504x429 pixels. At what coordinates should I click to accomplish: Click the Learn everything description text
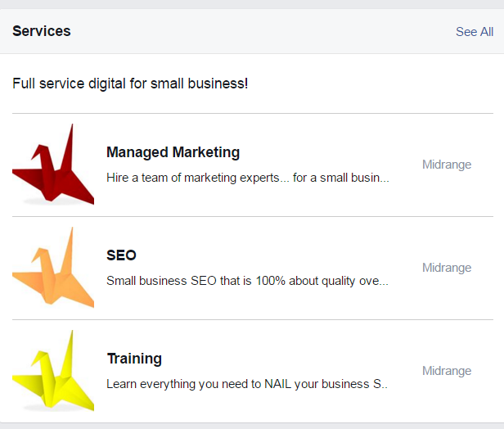coord(247,384)
